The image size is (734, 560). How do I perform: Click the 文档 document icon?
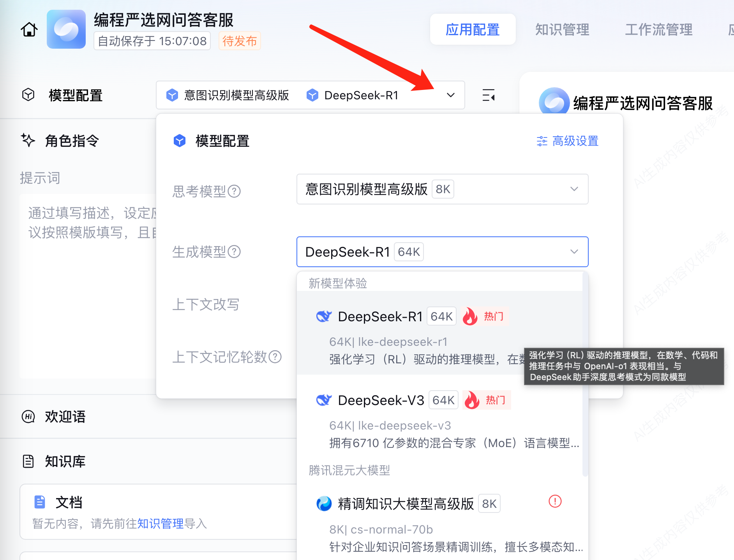[40, 502]
